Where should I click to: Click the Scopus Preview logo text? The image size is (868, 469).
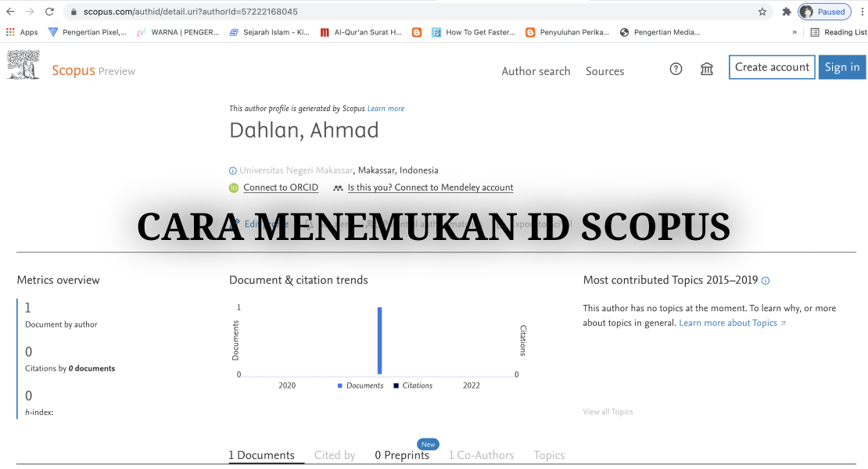click(x=94, y=71)
